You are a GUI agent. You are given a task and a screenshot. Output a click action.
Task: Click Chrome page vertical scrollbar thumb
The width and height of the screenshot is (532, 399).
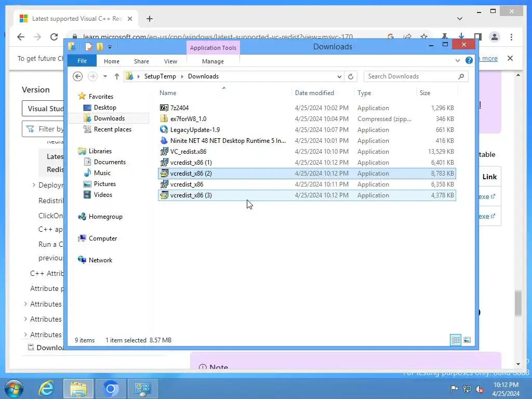click(x=518, y=303)
